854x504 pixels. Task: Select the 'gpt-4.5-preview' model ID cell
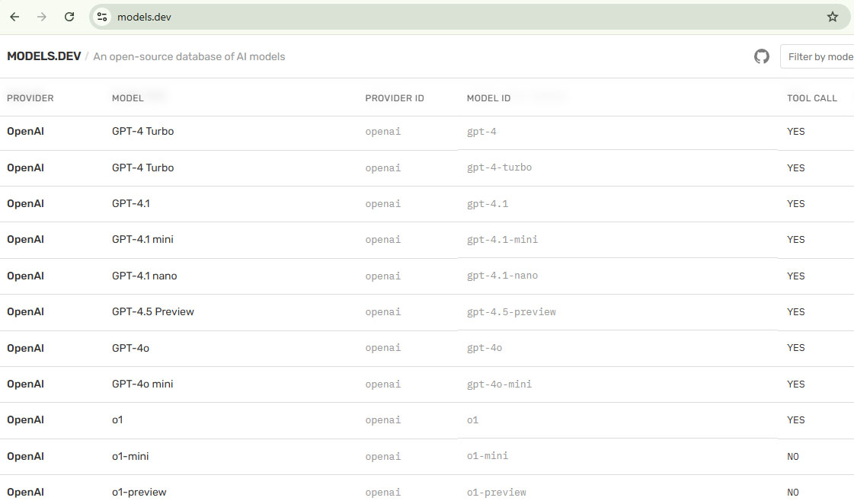(511, 312)
